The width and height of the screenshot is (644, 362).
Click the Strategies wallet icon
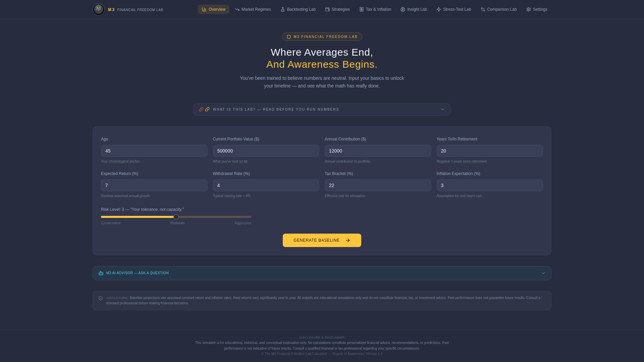pos(327,9)
